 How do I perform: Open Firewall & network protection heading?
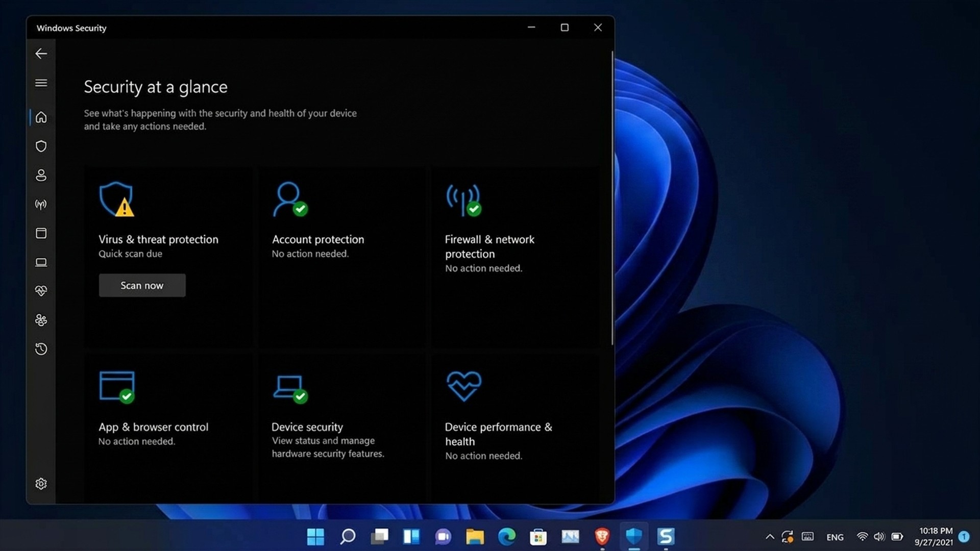(x=489, y=247)
